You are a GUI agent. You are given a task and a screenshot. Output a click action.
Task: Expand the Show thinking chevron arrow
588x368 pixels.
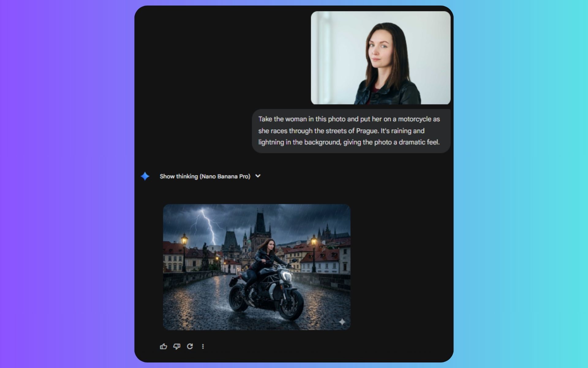click(x=258, y=176)
